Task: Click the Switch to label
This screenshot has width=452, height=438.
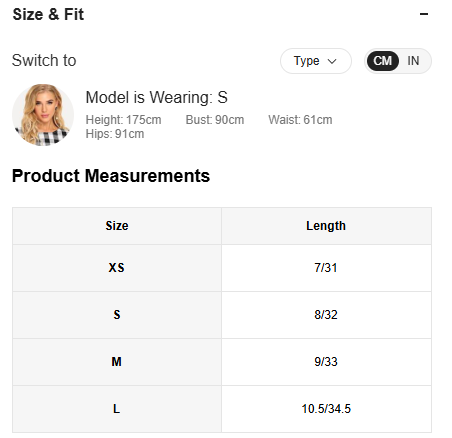Action: [x=44, y=61]
